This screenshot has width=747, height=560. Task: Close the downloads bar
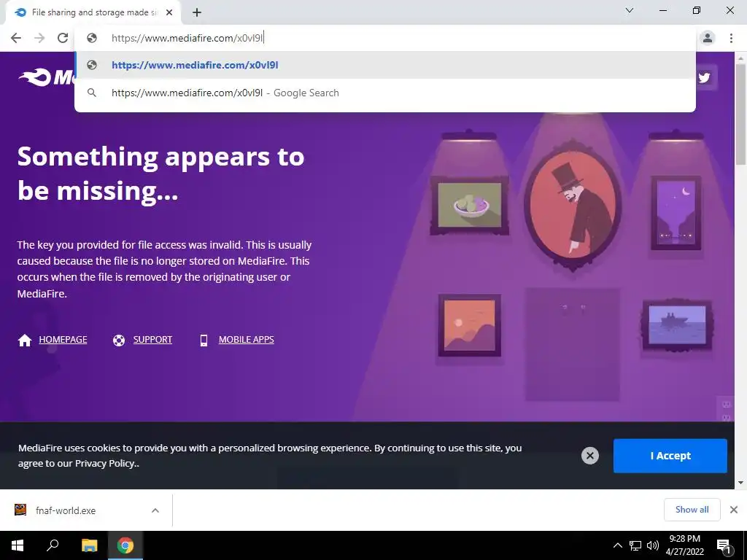point(734,510)
